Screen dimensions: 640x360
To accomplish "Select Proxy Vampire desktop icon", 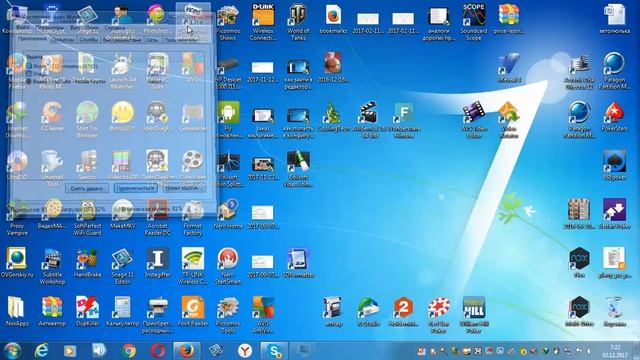I will point(17,217).
